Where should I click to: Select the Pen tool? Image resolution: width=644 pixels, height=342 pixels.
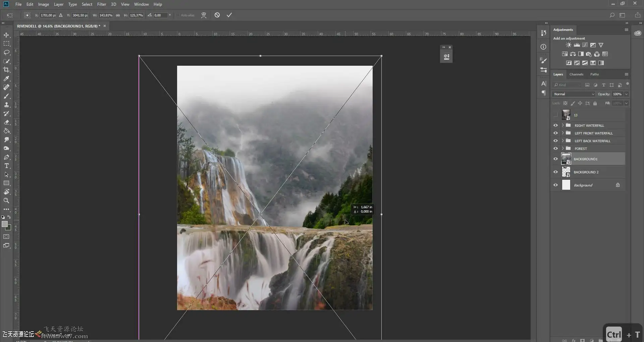point(6,157)
